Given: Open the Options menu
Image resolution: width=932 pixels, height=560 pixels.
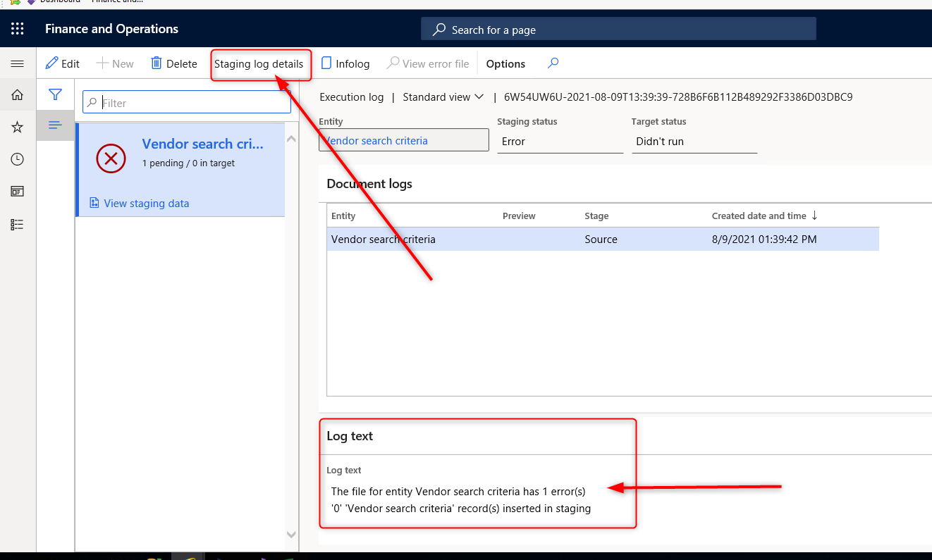Looking at the screenshot, I should [505, 63].
